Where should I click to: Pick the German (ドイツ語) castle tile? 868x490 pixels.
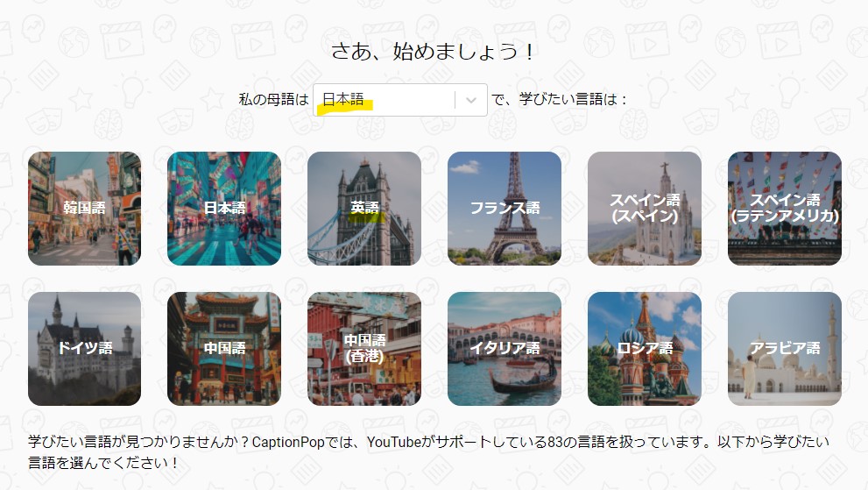(84, 349)
